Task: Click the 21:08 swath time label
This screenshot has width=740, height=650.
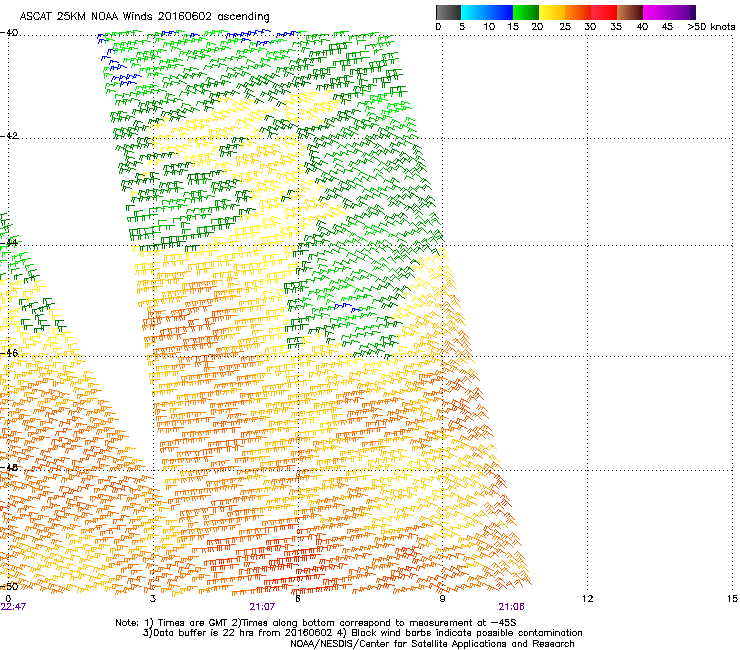Action: [511, 607]
